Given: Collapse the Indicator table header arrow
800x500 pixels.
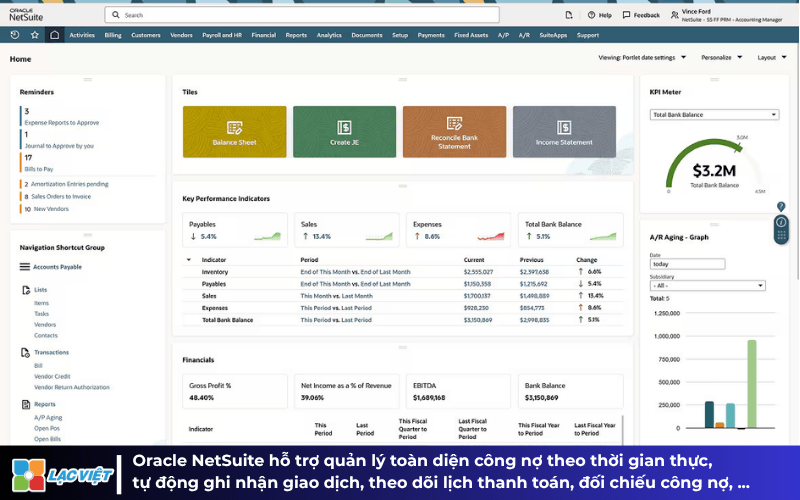Looking at the screenshot, I should click(x=189, y=260).
